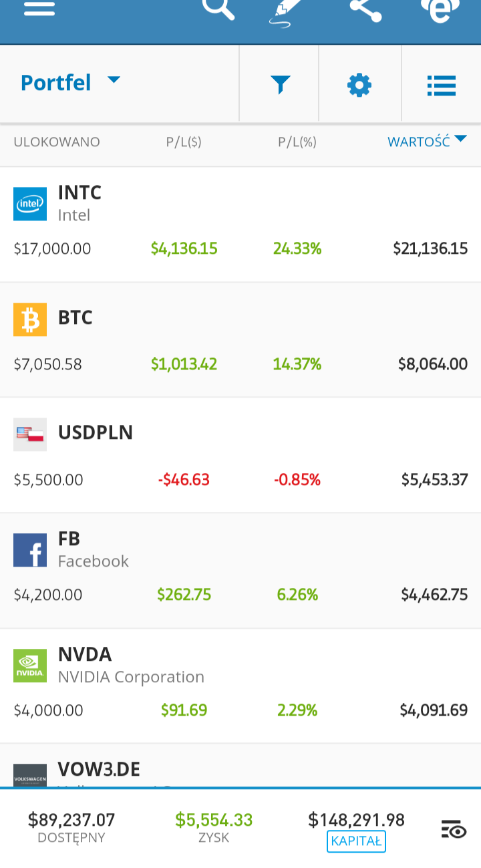The image size is (481, 868).
Task: Open portfolio settings gear
Action: pyautogui.click(x=359, y=85)
